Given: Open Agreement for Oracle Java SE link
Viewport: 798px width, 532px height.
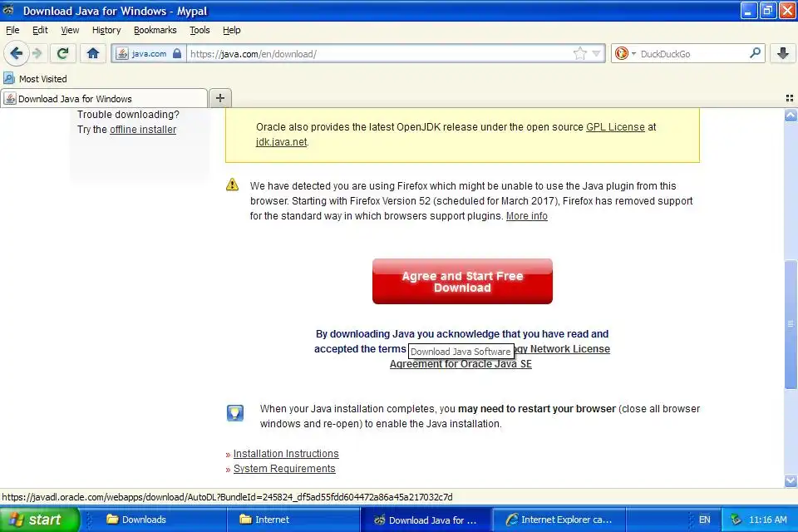Looking at the screenshot, I should (x=461, y=364).
